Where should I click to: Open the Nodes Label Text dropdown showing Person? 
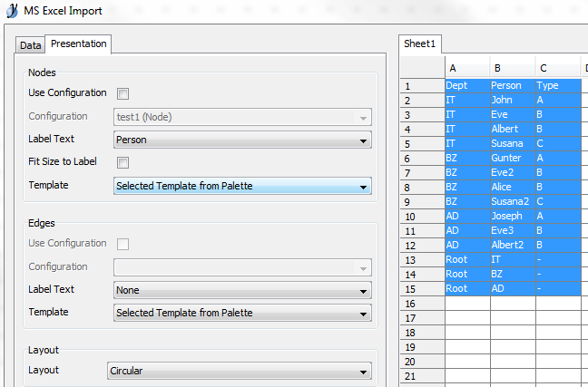242,140
